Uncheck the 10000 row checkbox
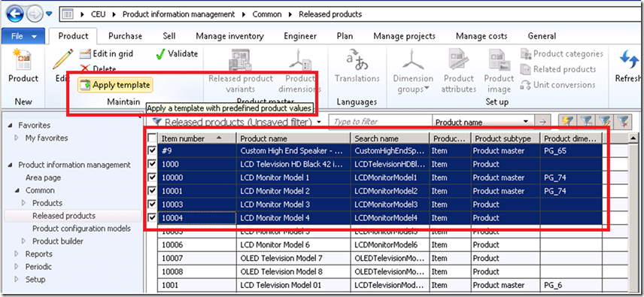The height and width of the screenshot is (297, 644). pos(152,177)
